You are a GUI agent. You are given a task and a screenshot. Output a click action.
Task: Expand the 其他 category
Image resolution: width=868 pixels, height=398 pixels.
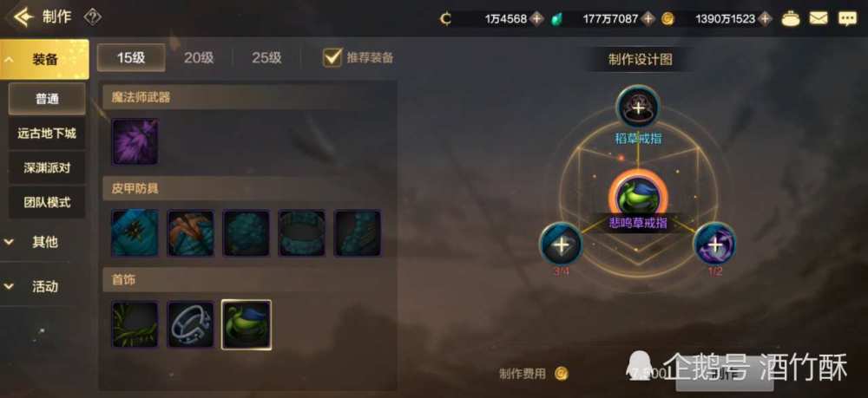(x=44, y=242)
